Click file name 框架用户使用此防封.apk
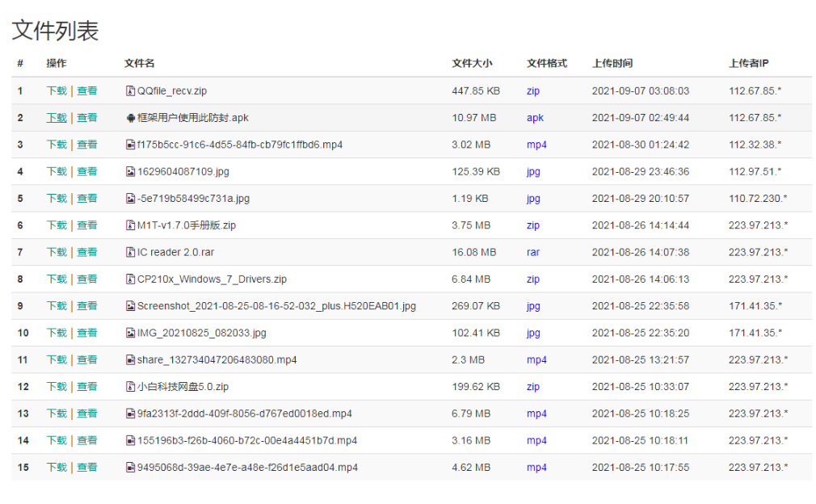The image size is (816, 504). pos(192,118)
